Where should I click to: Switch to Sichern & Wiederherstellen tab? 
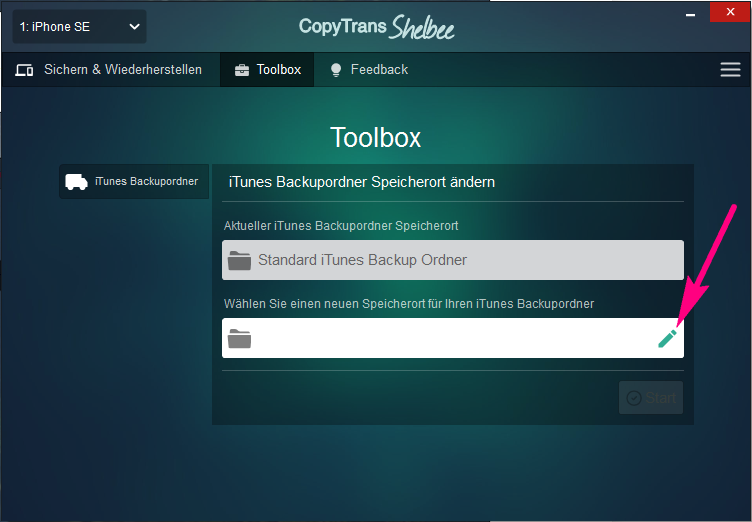coord(109,70)
